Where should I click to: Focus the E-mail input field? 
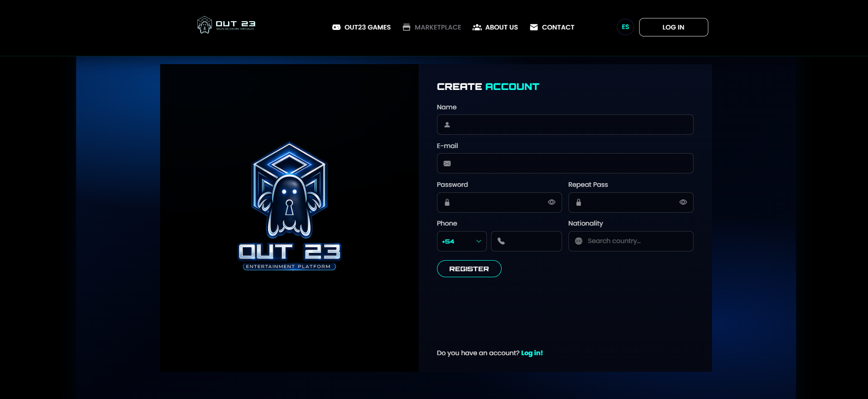click(565, 163)
